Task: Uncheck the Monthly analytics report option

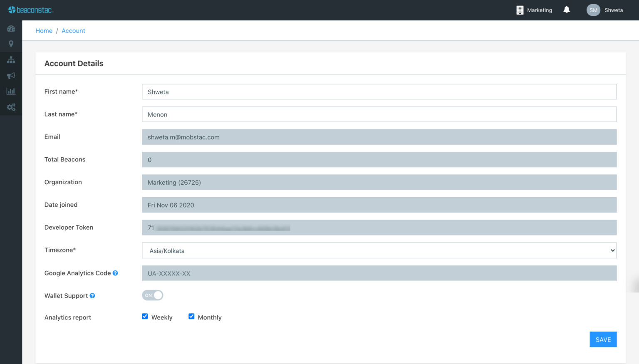Action: coord(191,316)
